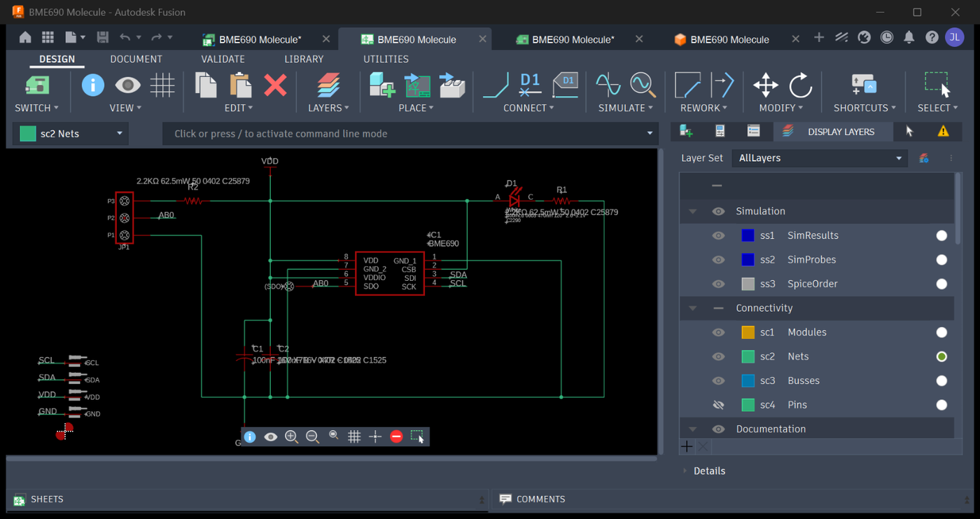Screen dimensions: 980x519
Task: Expand the Details section
Action: click(685, 471)
